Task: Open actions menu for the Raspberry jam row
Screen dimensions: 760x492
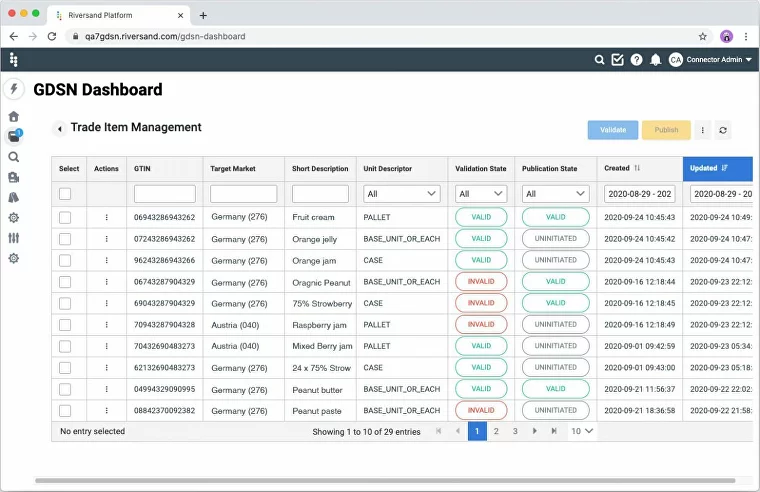Action: tap(106, 325)
